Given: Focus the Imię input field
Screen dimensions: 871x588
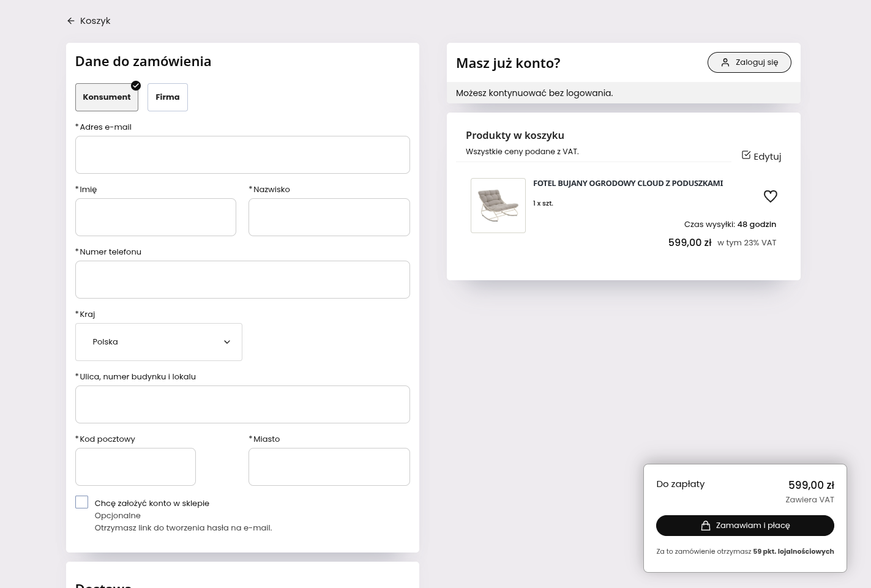Looking at the screenshot, I should coord(155,217).
